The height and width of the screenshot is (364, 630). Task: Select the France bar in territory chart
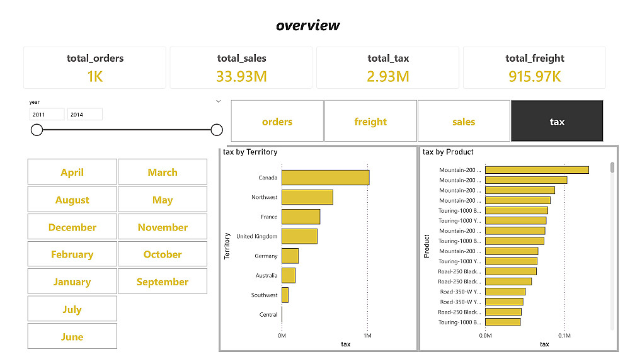[301, 217]
